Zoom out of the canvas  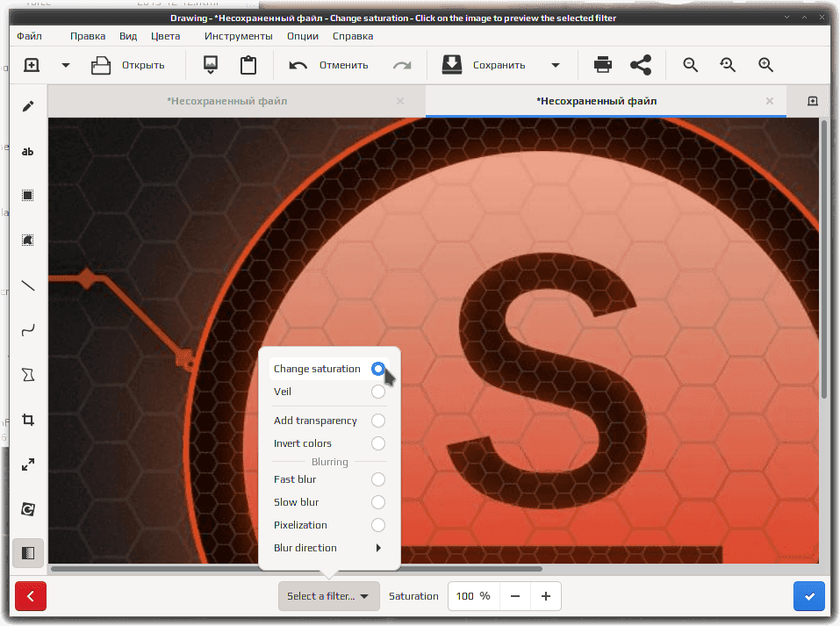point(691,65)
